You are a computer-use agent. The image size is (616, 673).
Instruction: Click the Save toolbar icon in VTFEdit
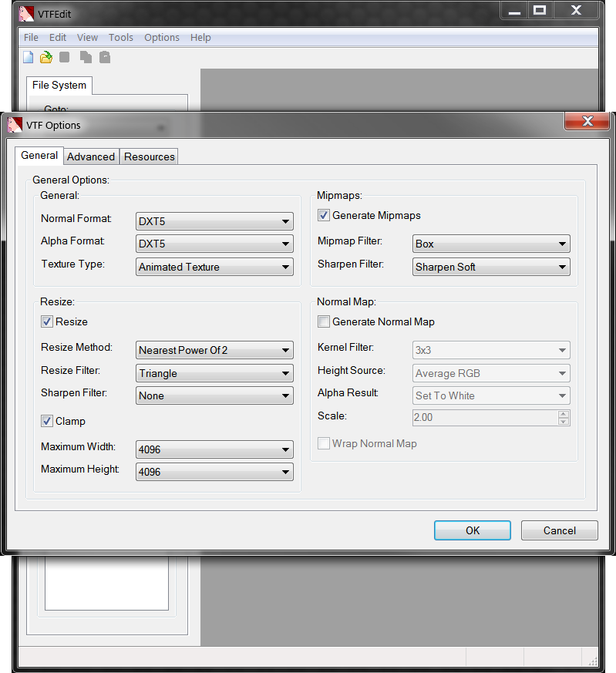(x=65, y=57)
